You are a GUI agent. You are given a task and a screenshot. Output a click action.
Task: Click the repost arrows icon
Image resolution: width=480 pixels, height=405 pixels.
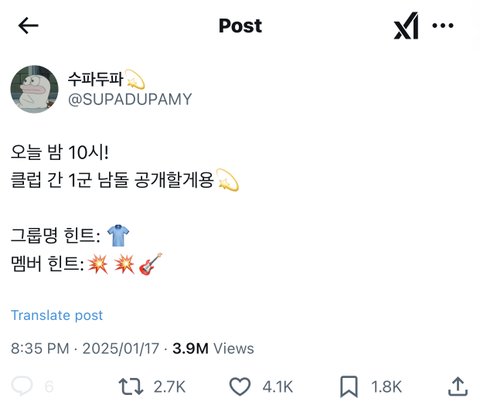[131, 386]
